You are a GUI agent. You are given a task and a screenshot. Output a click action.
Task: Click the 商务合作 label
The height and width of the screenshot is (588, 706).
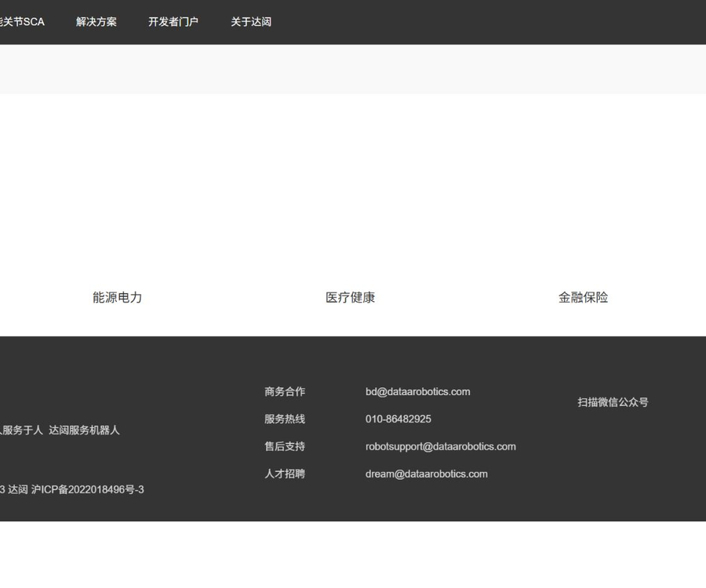tap(285, 392)
